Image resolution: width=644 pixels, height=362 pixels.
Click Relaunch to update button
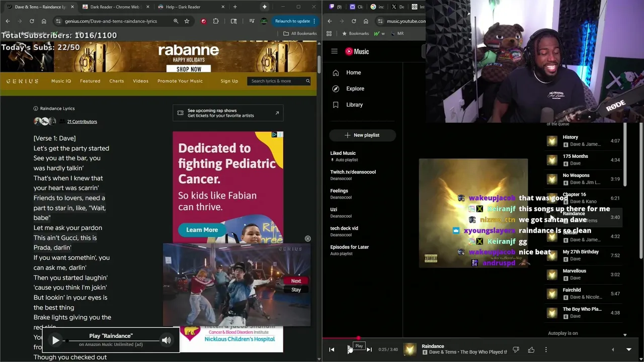point(295,21)
